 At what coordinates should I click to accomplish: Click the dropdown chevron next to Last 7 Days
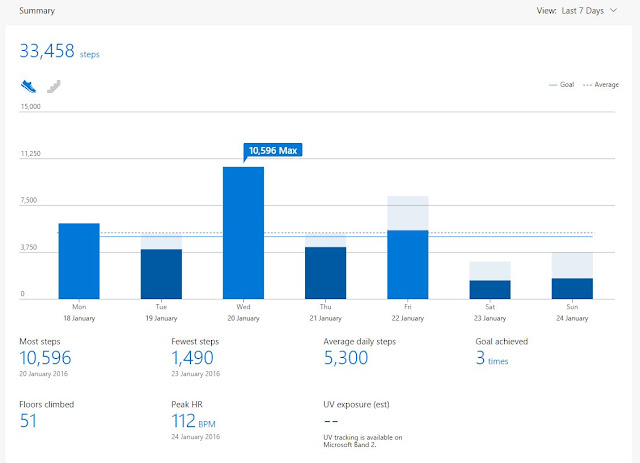tap(613, 11)
